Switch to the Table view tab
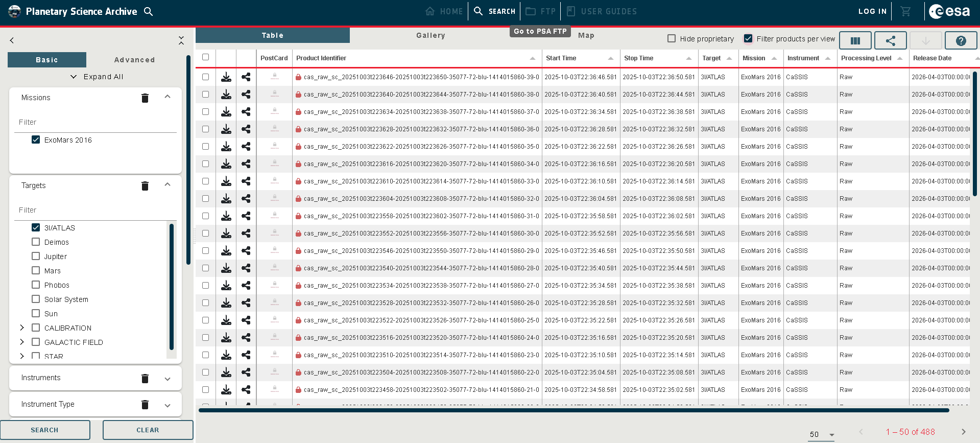The width and height of the screenshot is (980, 443). click(273, 35)
